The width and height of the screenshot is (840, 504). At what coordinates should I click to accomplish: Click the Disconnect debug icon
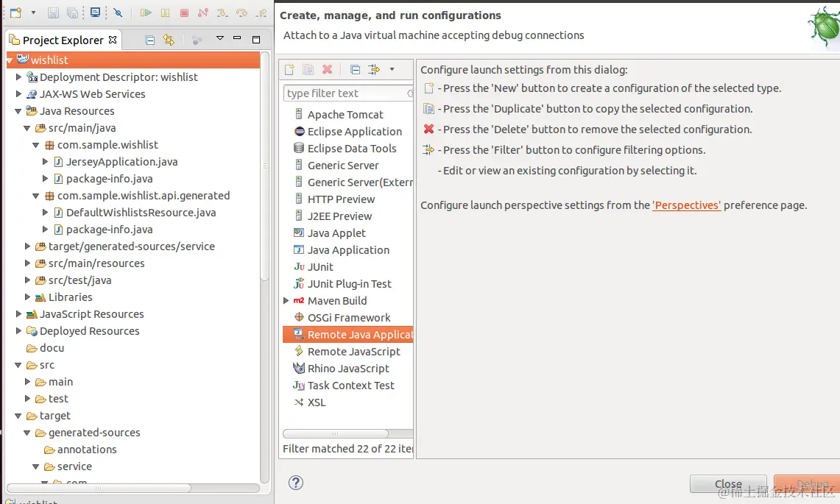[x=203, y=13]
